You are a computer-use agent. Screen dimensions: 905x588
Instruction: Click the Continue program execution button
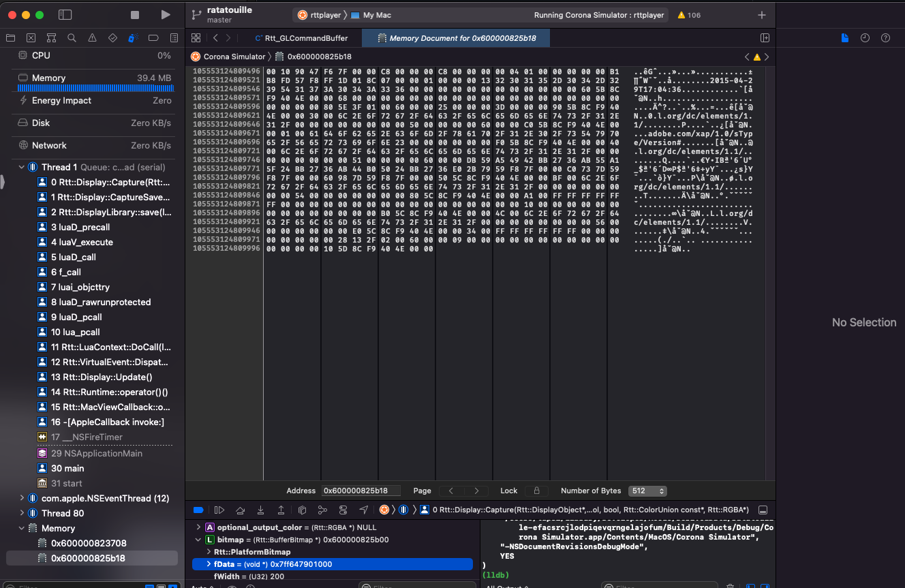[x=218, y=509]
